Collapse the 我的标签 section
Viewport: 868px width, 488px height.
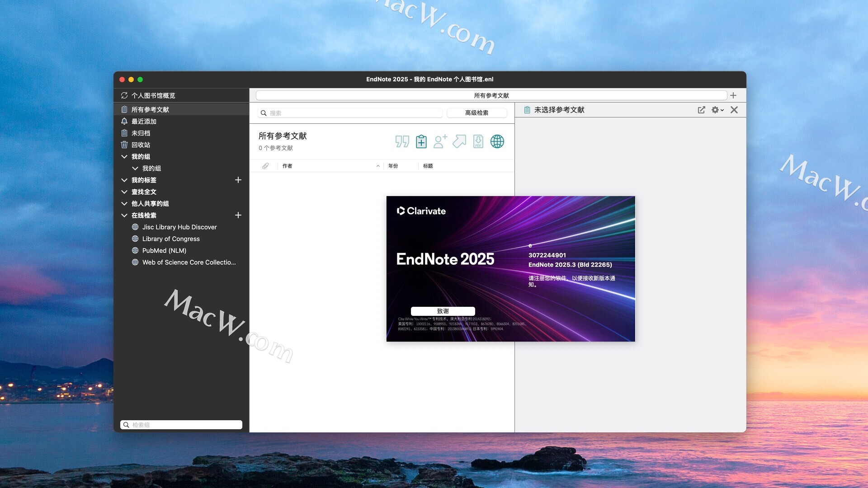[x=124, y=180]
